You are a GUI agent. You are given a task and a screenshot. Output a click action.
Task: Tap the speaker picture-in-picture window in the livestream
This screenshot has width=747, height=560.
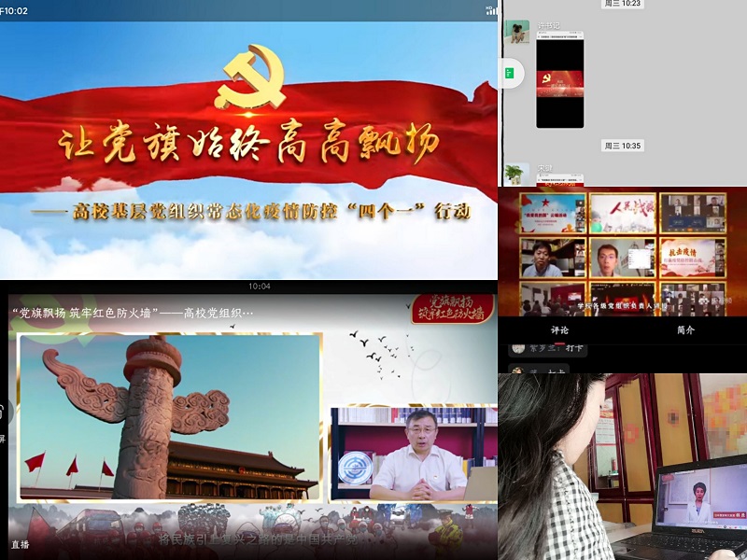(414, 453)
